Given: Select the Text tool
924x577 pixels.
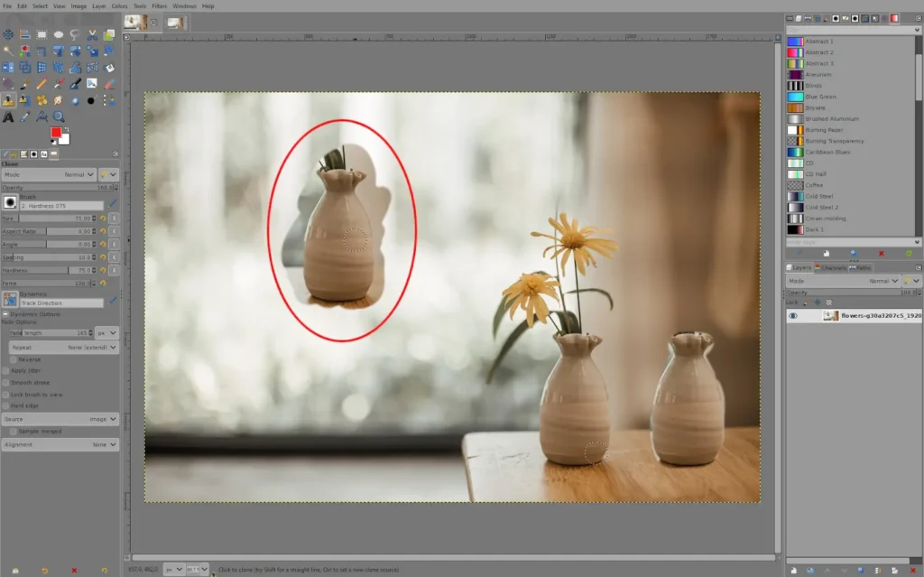Looking at the screenshot, I should pyautogui.click(x=8, y=116).
